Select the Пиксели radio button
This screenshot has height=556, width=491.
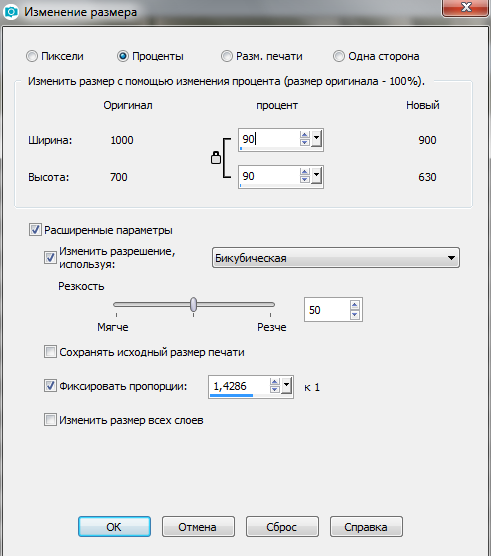32,56
